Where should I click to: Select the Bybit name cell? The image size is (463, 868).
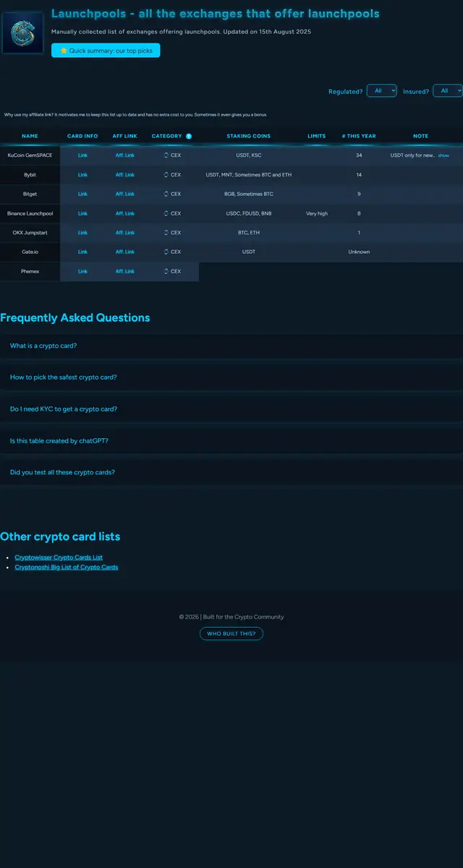pos(30,175)
